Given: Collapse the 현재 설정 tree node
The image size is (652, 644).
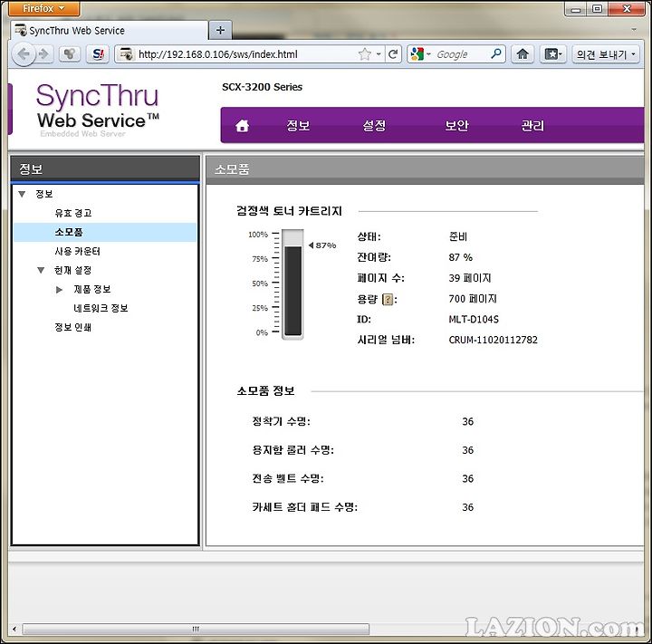Looking at the screenshot, I should click(x=41, y=271).
